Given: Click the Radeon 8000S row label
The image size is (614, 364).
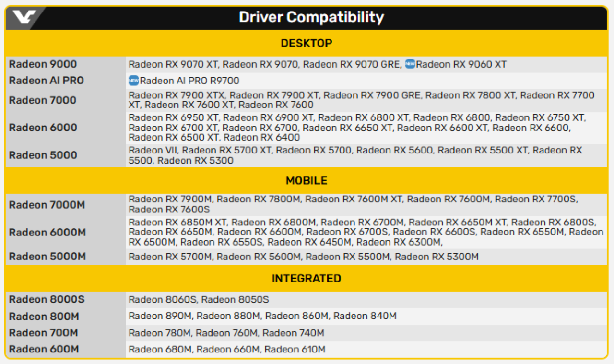Looking at the screenshot, I should pos(47,300).
